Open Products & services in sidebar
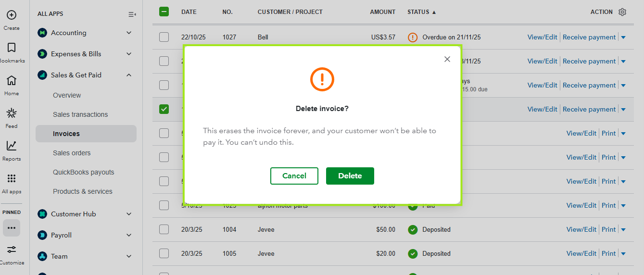 pos(83,191)
